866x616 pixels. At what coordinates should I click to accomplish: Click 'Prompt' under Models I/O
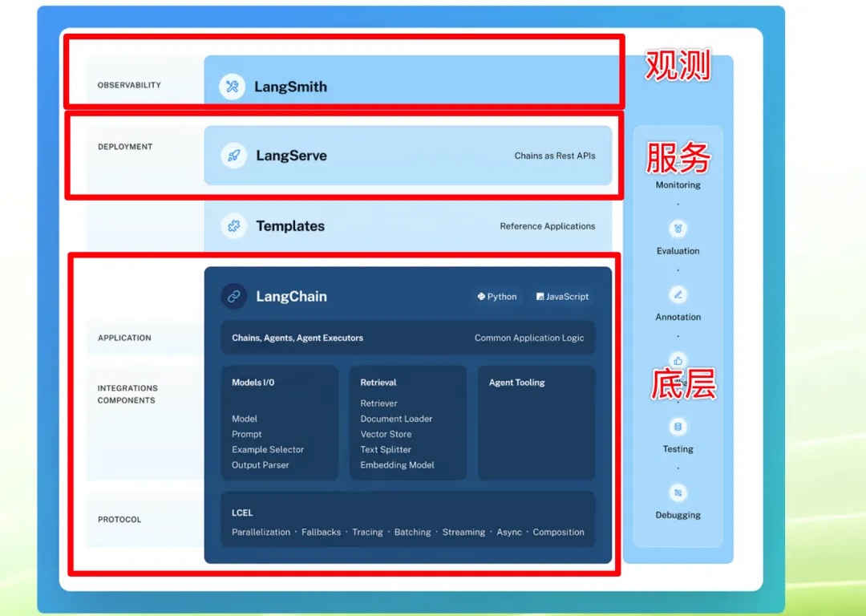(x=246, y=434)
